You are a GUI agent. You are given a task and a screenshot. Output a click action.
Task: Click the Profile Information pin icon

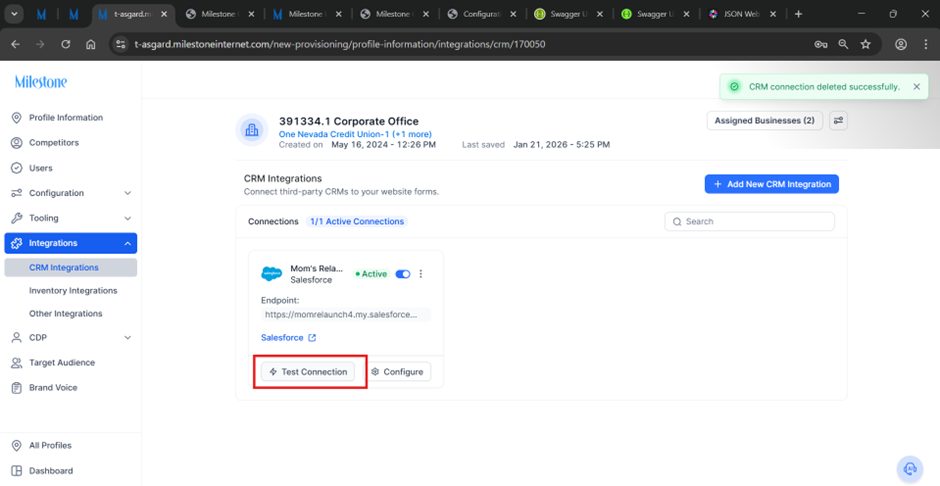tap(17, 117)
